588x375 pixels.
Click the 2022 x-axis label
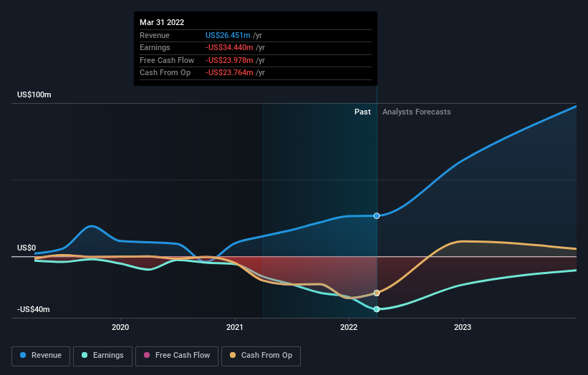pos(349,327)
